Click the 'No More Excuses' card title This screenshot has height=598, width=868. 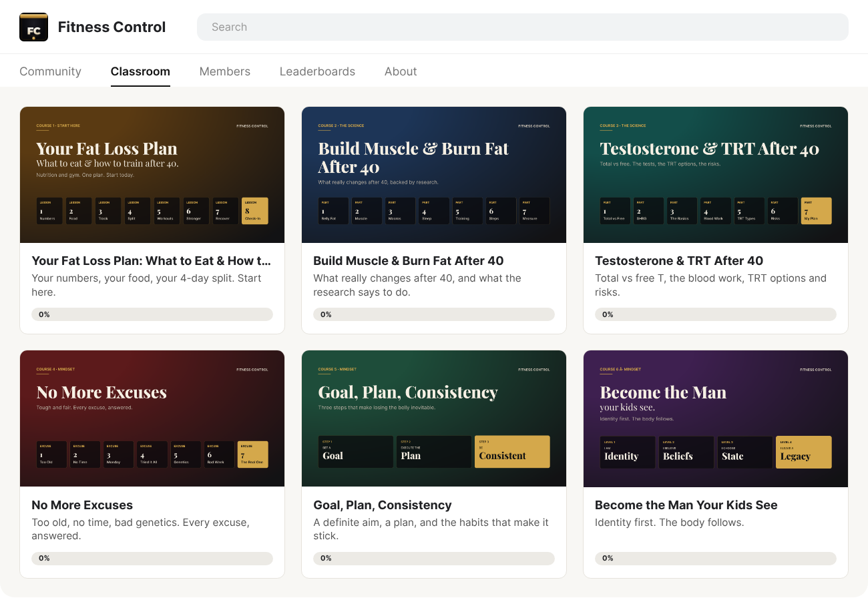(x=82, y=505)
